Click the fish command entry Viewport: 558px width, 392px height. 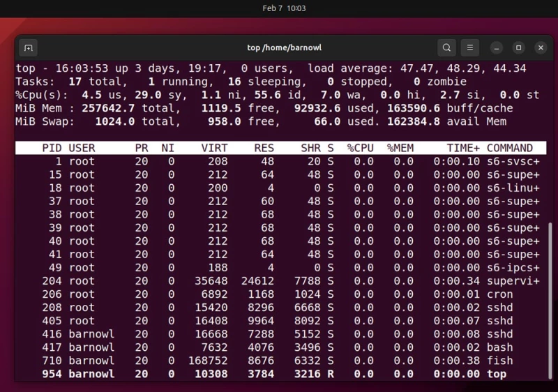coord(500,361)
